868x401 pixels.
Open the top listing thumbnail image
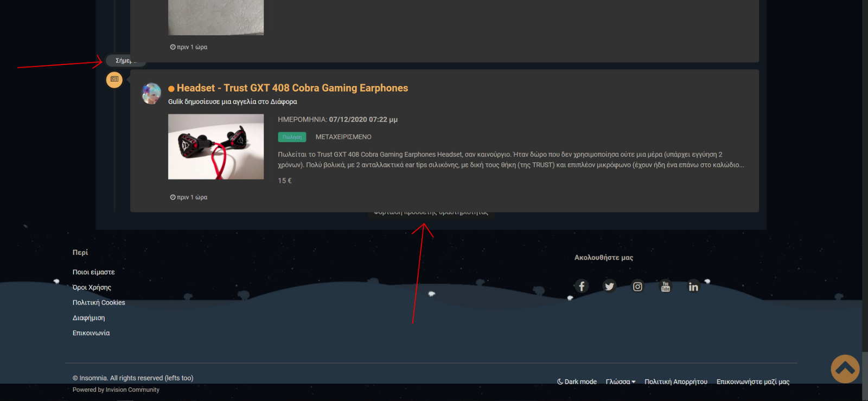(216, 17)
